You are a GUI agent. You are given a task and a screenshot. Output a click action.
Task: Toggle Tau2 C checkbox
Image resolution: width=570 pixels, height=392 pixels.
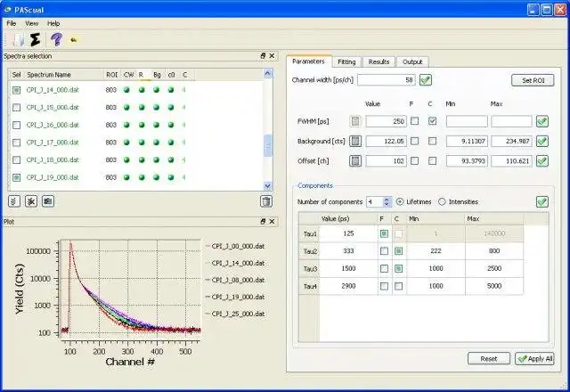click(x=399, y=251)
